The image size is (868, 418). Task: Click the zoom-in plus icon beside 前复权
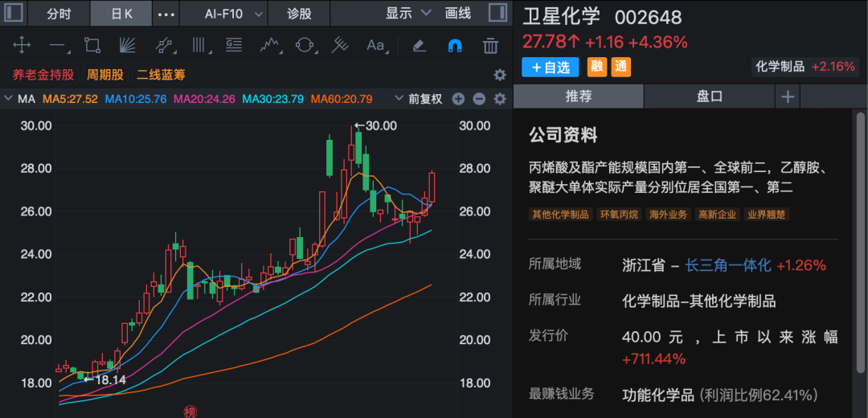click(x=458, y=99)
